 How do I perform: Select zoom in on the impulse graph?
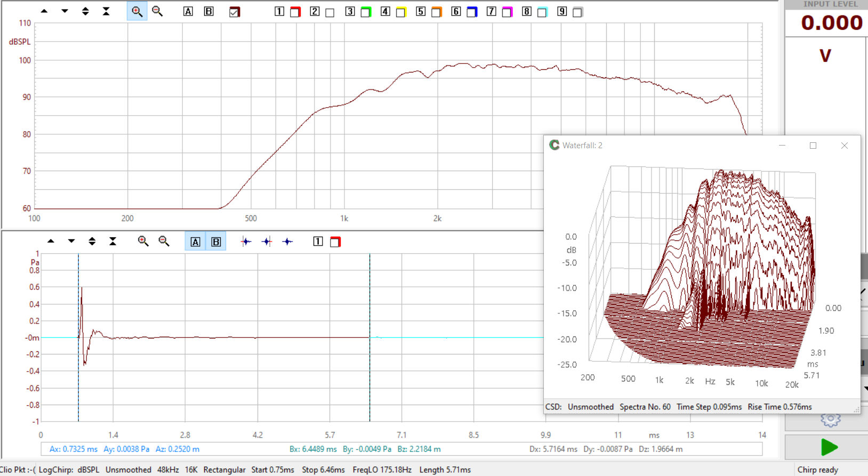coord(143,241)
